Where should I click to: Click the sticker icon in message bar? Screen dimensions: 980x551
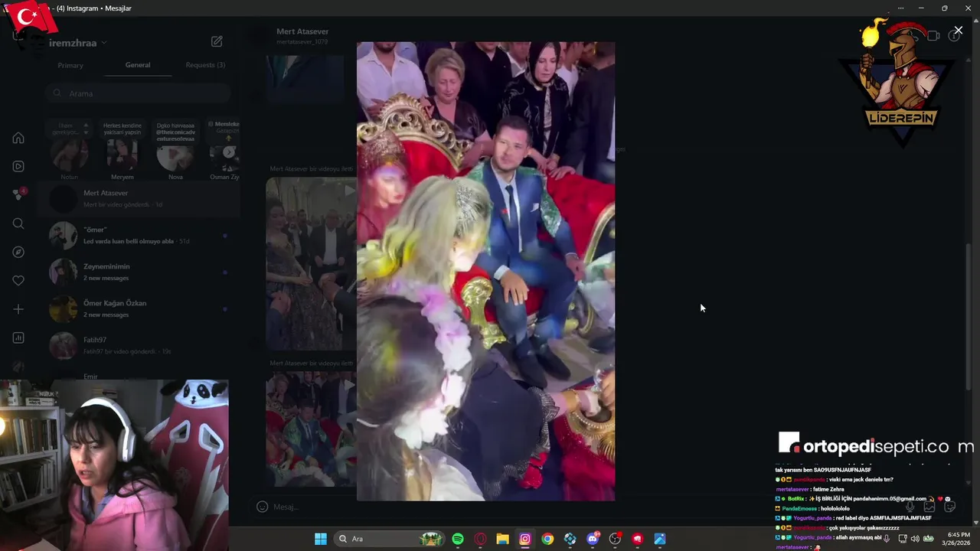[949, 507]
